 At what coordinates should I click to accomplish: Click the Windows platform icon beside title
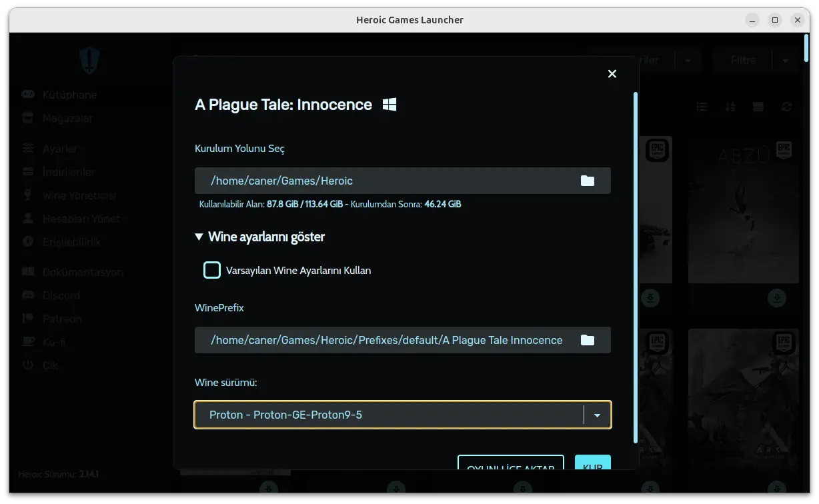click(x=389, y=105)
